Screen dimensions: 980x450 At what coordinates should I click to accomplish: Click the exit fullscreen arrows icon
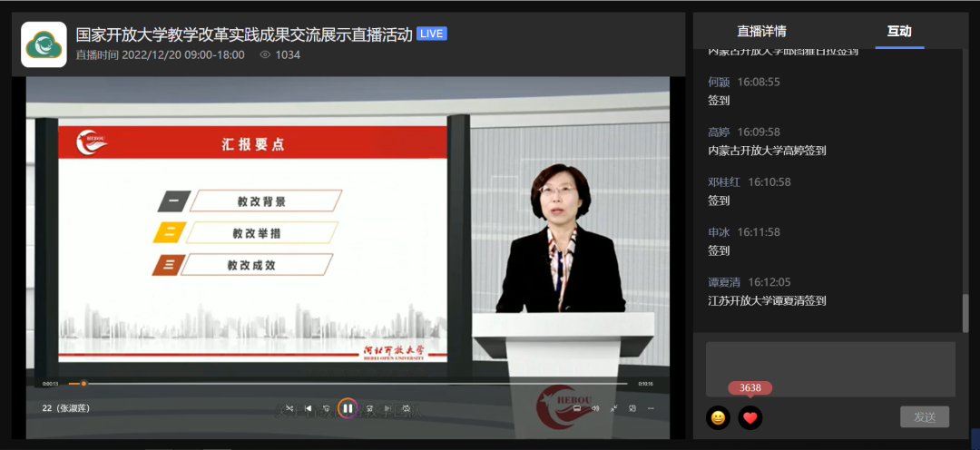point(614,408)
